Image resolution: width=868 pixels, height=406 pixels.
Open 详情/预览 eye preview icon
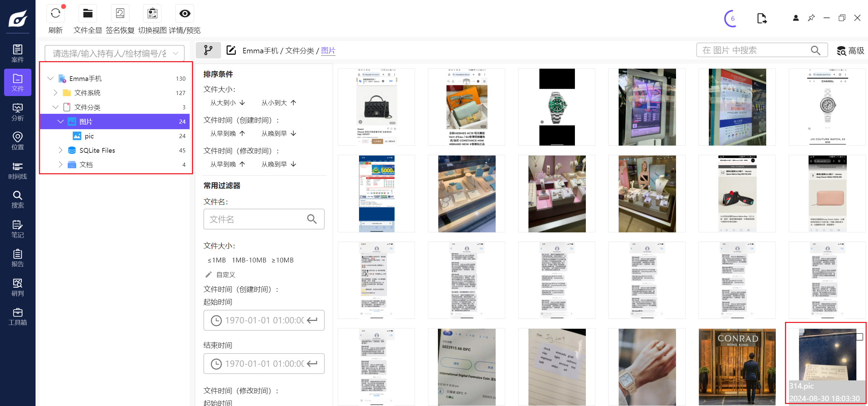[185, 14]
